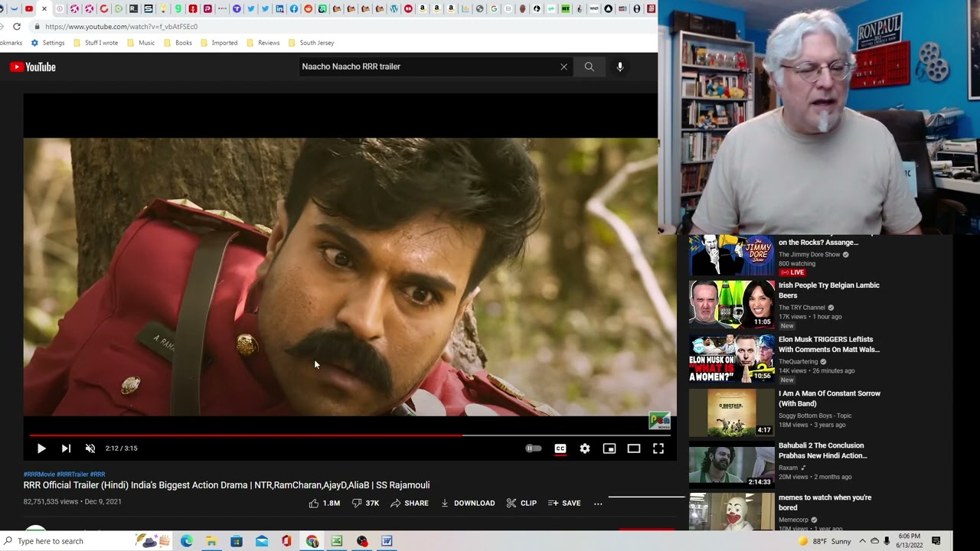Screen dimensions: 980x551
Task: Toggle the autoplay switch
Action: [534, 448]
